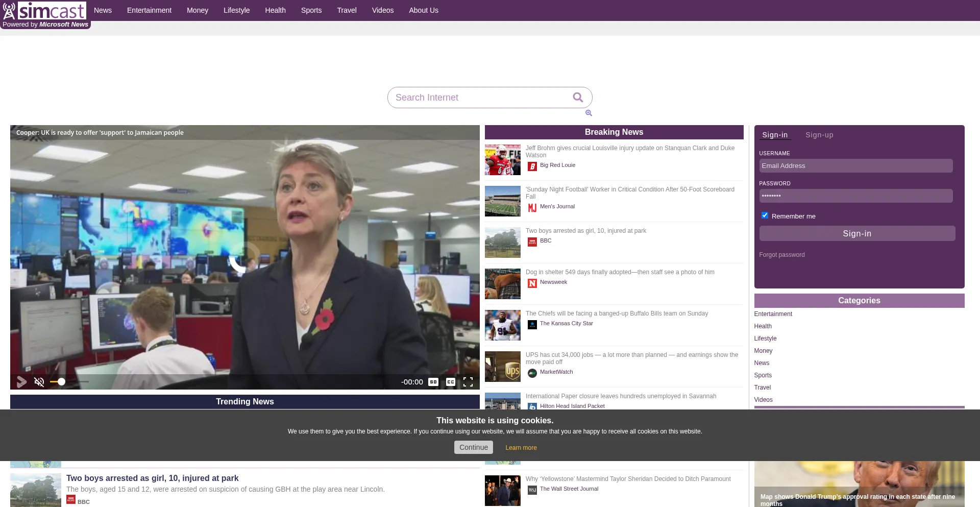This screenshot has width=980, height=507.
Task: Click the purple Sign-in button
Action: point(857,234)
